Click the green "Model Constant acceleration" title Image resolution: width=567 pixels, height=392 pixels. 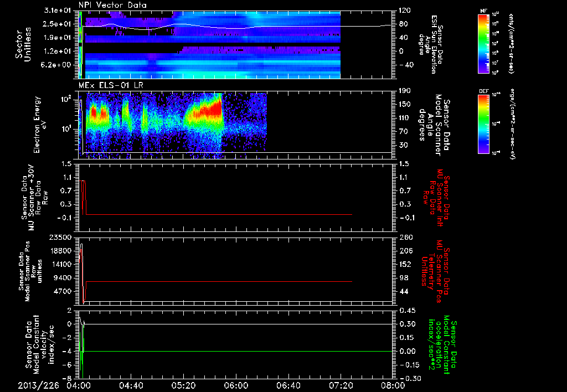point(442,345)
